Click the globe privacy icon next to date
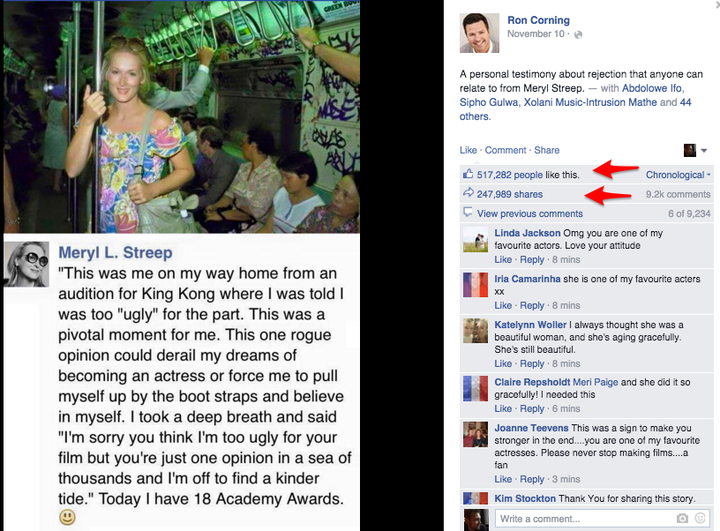 click(578, 35)
